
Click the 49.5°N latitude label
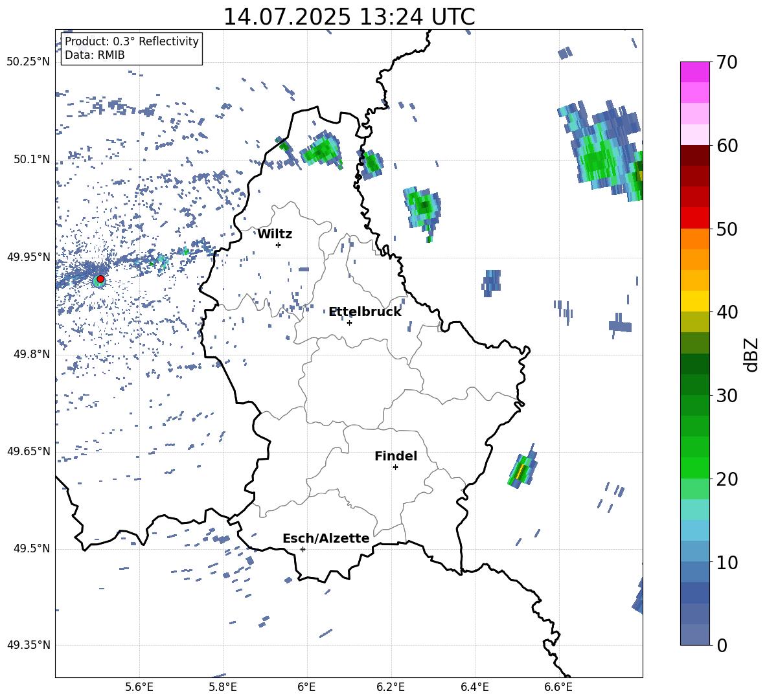pyautogui.click(x=31, y=548)
